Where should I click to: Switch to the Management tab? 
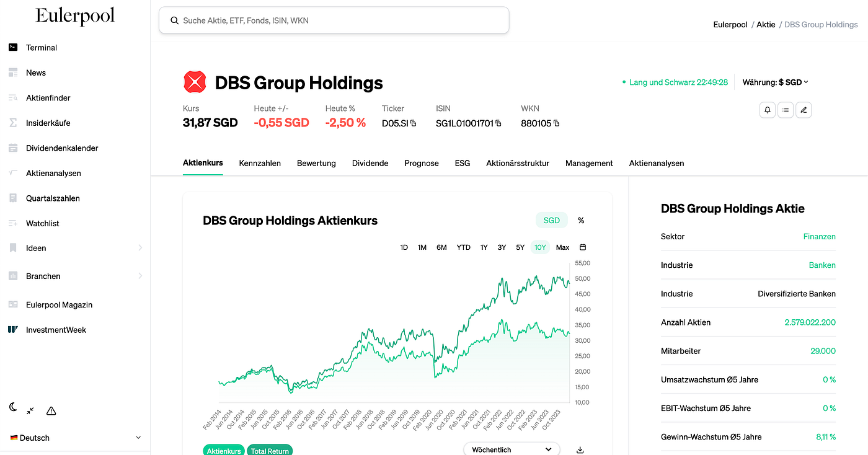[589, 163]
